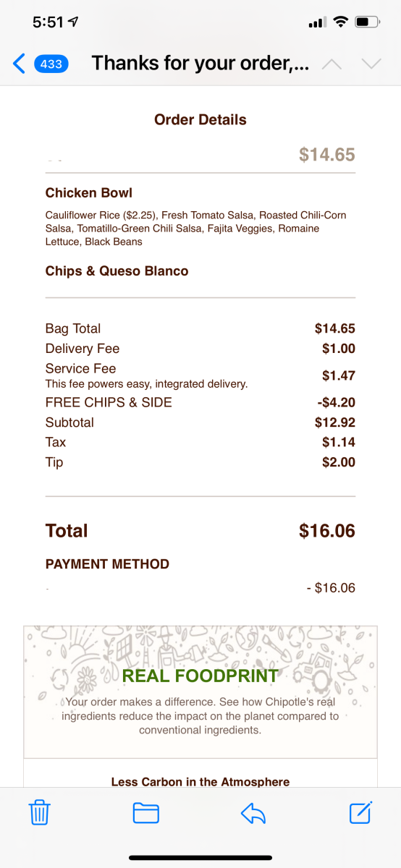The image size is (401, 868).
Task: Tap the battery indicator in status bar
Action: (368, 22)
